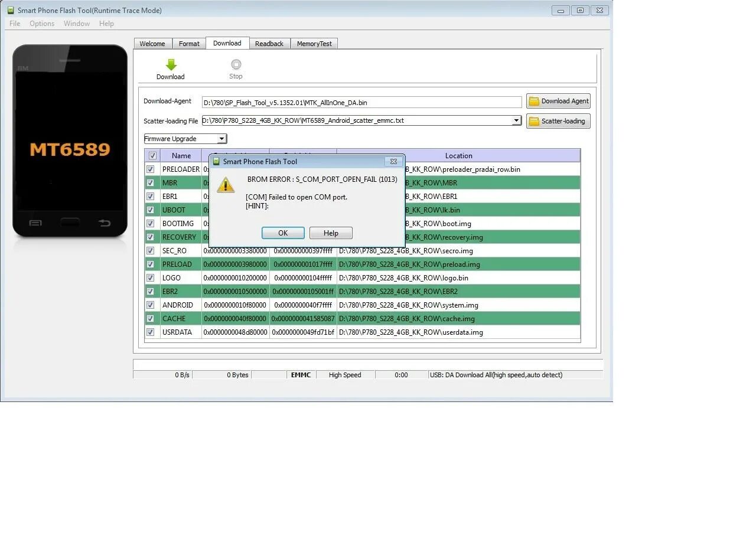This screenshot has width=756, height=539.
Task: Click the High Speed status segment
Action: (345, 374)
